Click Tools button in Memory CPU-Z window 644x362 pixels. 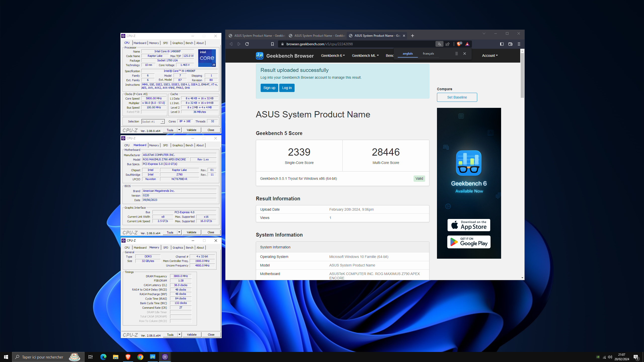[x=170, y=335]
